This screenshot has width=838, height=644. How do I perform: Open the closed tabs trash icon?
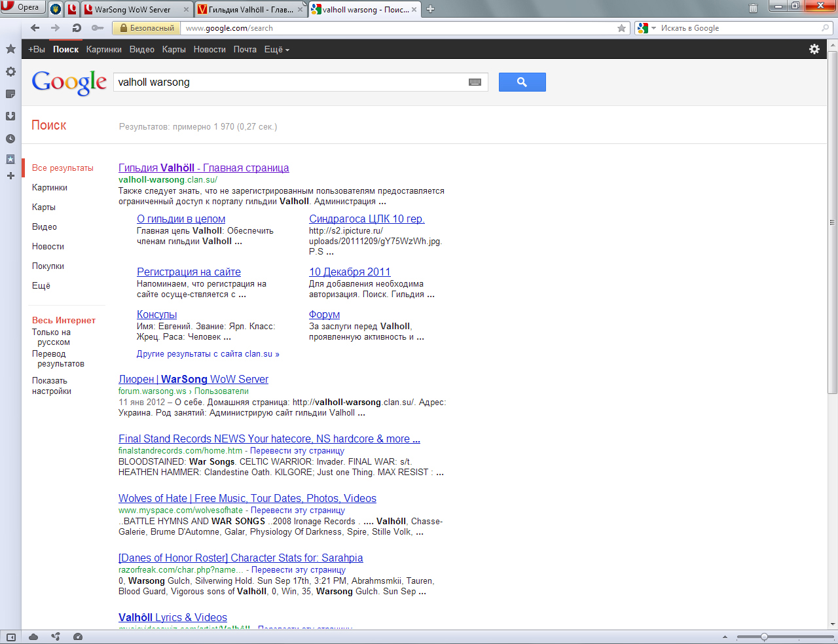tap(754, 9)
